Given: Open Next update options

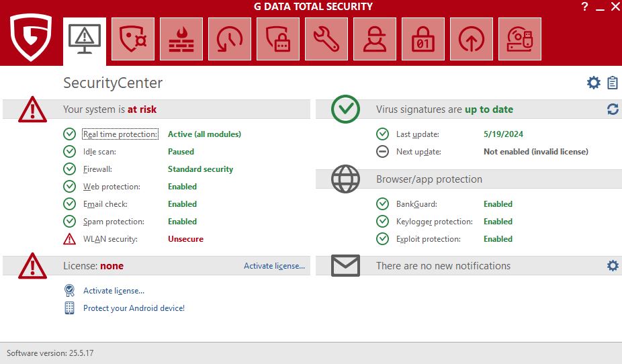Looking at the screenshot, I should [418, 152].
